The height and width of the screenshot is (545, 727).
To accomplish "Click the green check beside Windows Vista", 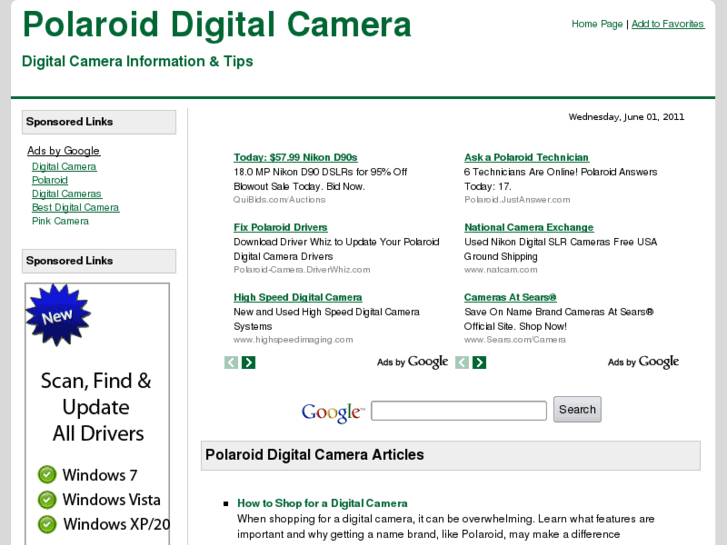I will click(47, 500).
